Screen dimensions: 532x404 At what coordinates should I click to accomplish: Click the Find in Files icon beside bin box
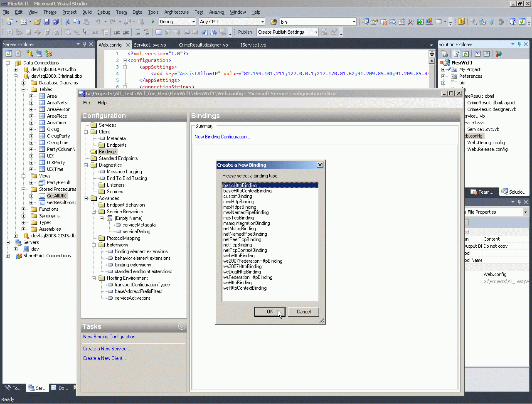pos(273,22)
